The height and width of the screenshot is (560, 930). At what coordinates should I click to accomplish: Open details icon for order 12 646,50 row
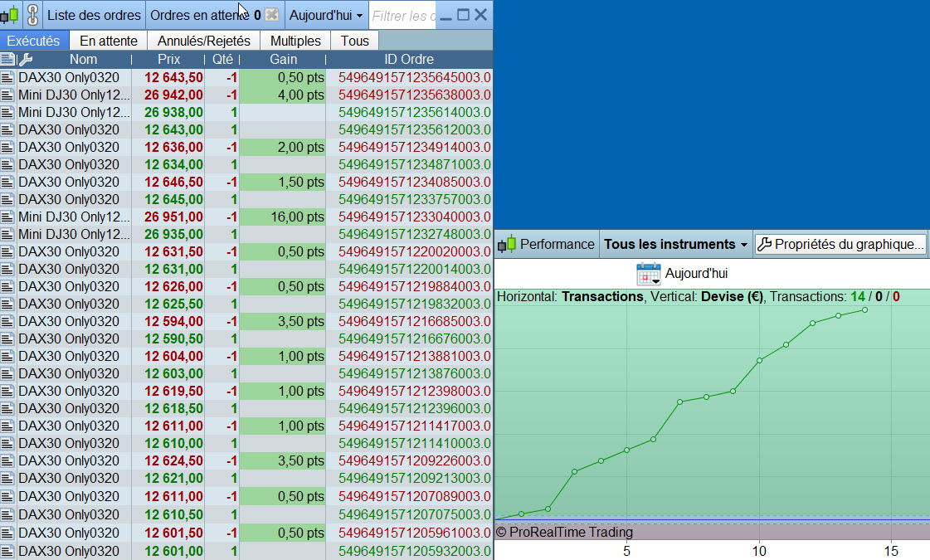pyautogui.click(x=7, y=183)
